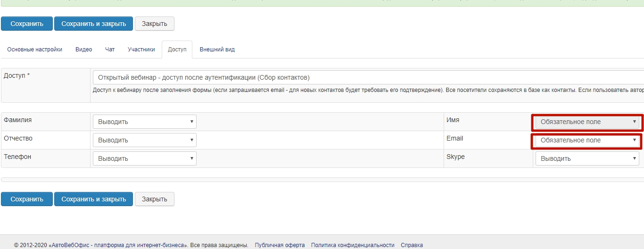The height and width of the screenshot is (249, 644).
Task: Click the Закрыть button below the form
Action: pyautogui.click(x=155, y=199)
